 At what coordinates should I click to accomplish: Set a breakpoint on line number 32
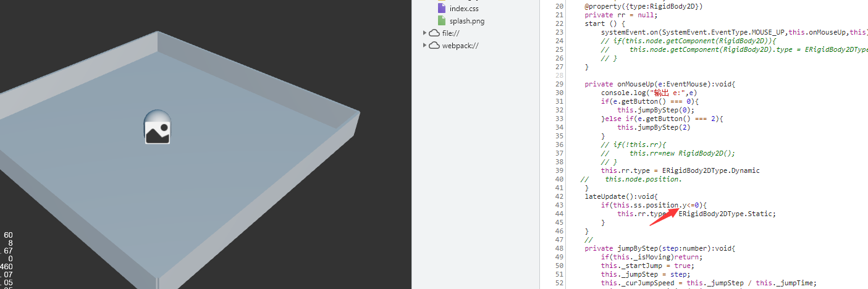(x=559, y=110)
